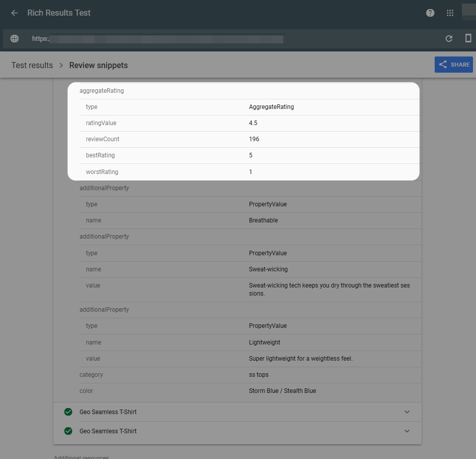
Task: Click the Rich Results Test title
Action: pos(59,13)
